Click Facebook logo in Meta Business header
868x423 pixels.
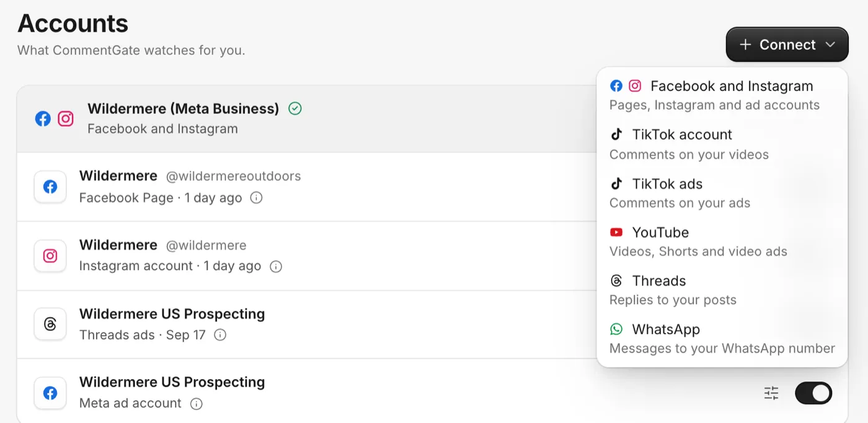coord(43,118)
